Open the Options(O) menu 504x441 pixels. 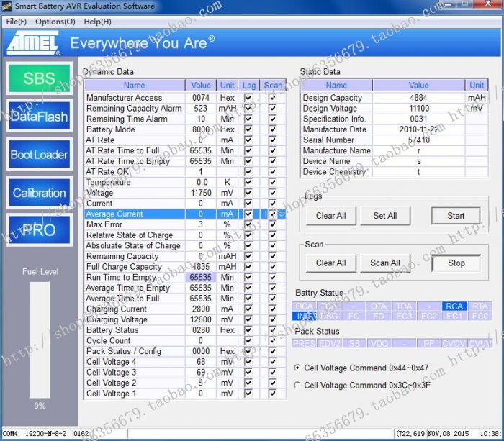point(55,22)
